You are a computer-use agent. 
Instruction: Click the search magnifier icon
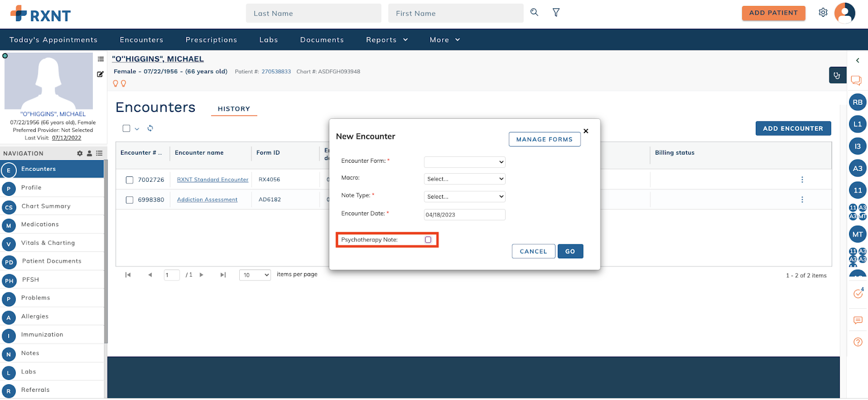(534, 12)
